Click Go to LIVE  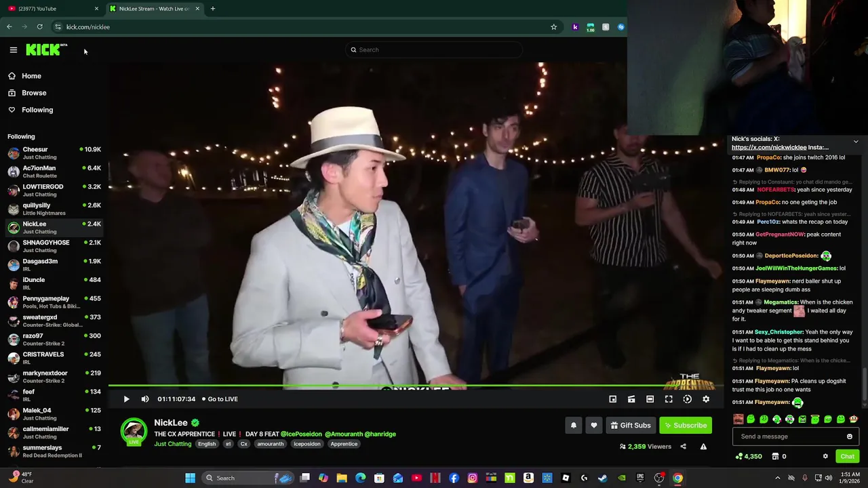point(220,399)
